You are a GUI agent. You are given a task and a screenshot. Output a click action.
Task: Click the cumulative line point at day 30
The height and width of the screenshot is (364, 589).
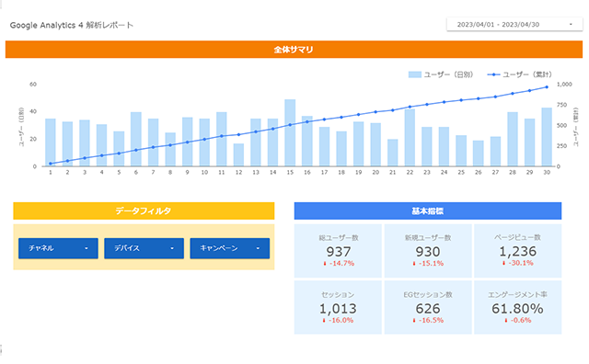547,87
